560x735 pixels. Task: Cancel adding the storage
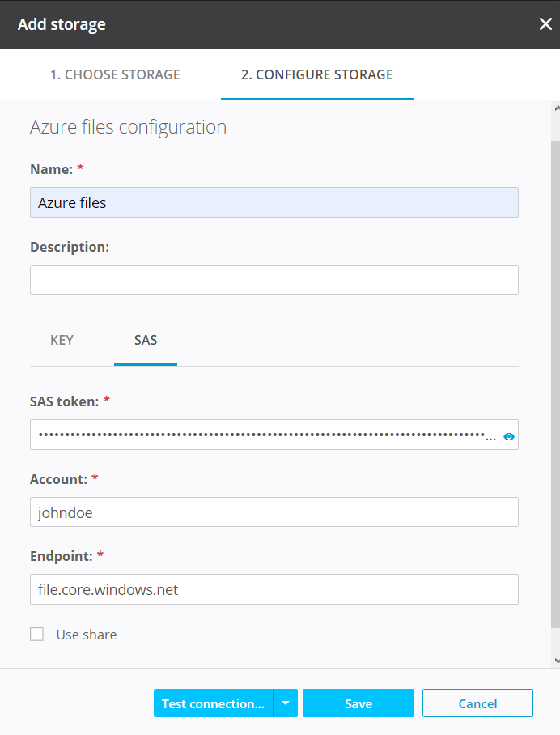point(477,703)
